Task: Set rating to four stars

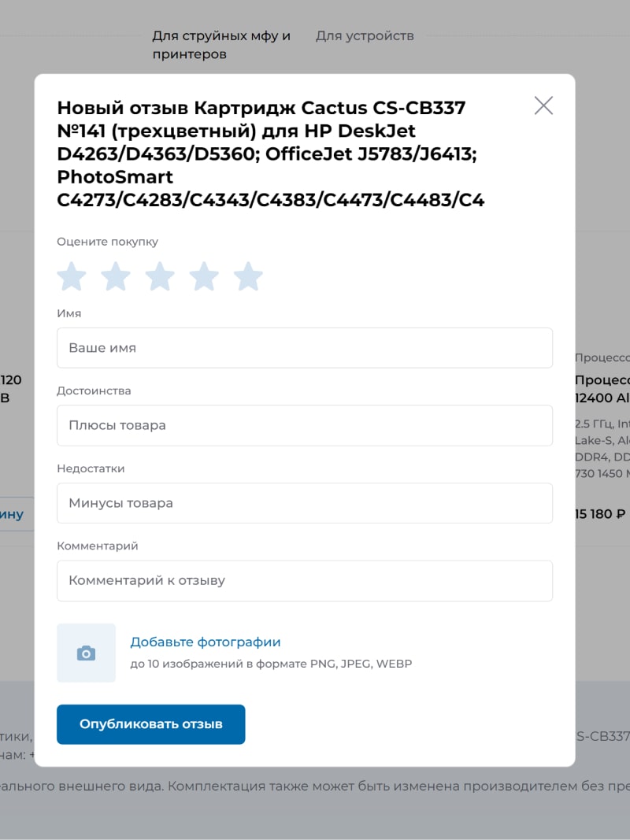Action: click(204, 276)
